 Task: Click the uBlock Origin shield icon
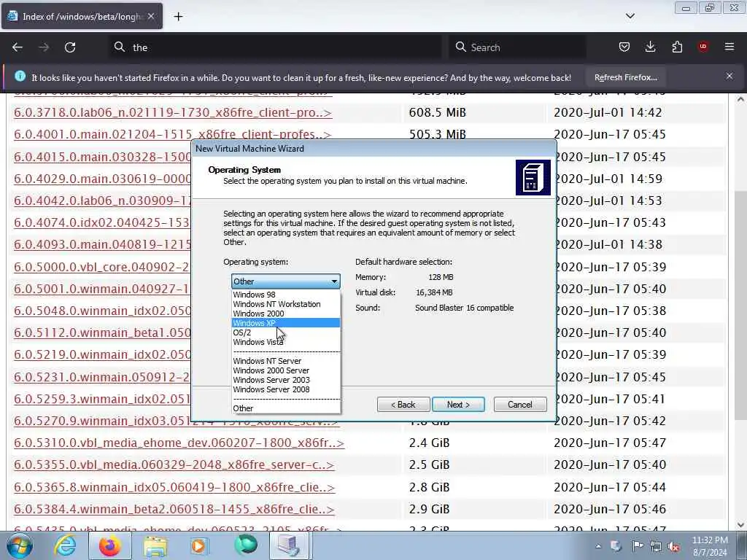[x=703, y=46]
